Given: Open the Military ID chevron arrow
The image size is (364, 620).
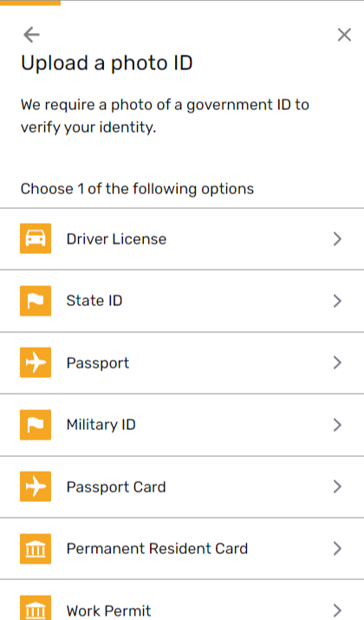Looking at the screenshot, I should (x=337, y=425).
